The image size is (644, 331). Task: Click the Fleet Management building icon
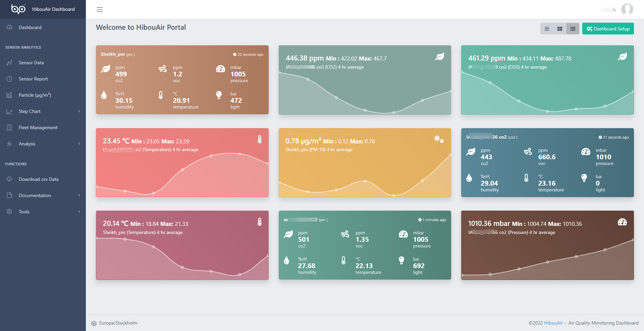(x=9, y=127)
